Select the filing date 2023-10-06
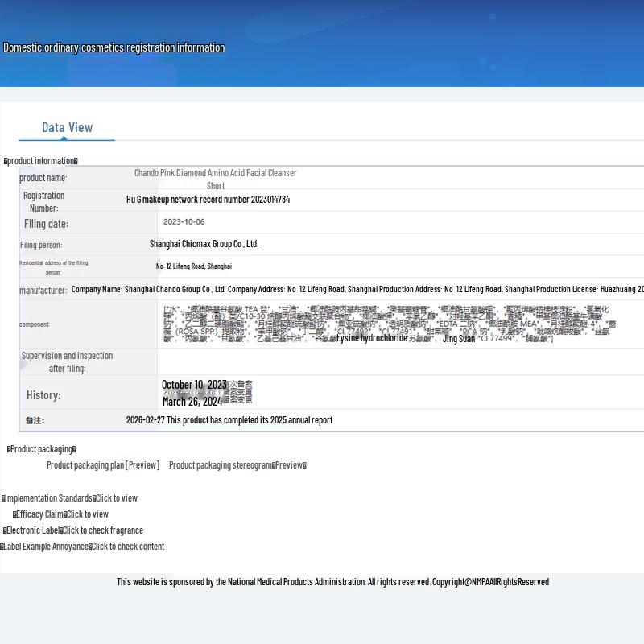This screenshot has height=644, width=644. (184, 222)
